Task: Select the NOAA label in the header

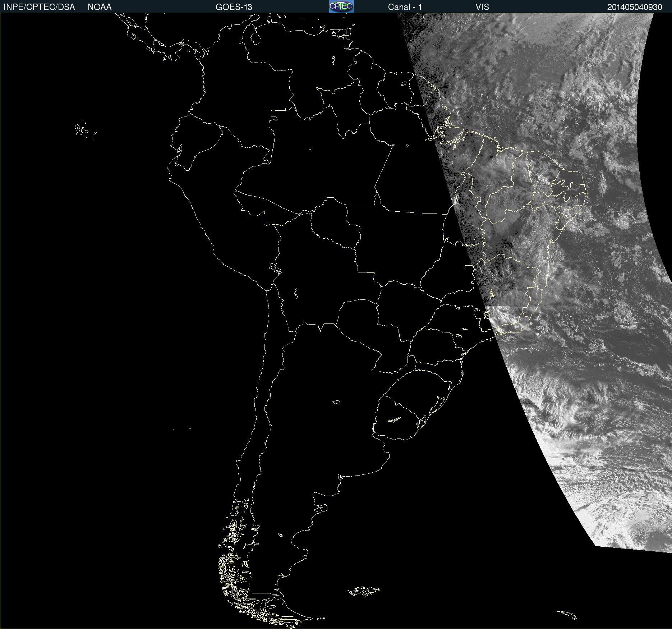Action: click(x=100, y=7)
